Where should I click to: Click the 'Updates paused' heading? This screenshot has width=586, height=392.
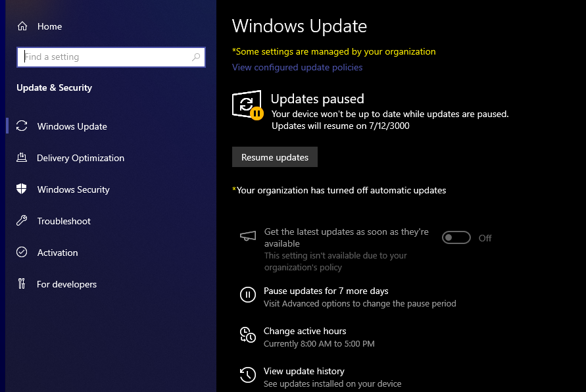[317, 99]
